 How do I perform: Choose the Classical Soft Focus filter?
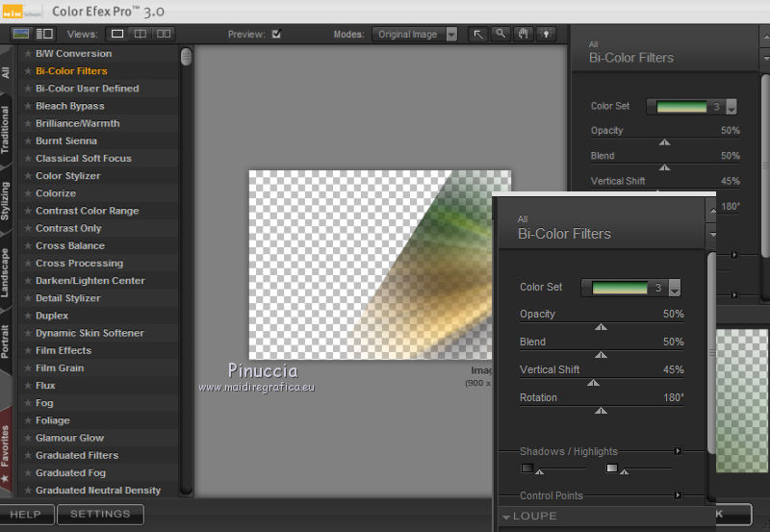(84, 159)
